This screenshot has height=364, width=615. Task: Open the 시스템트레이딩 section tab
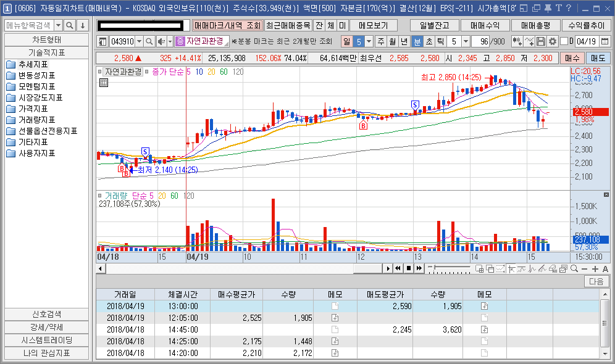pos(47,340)
